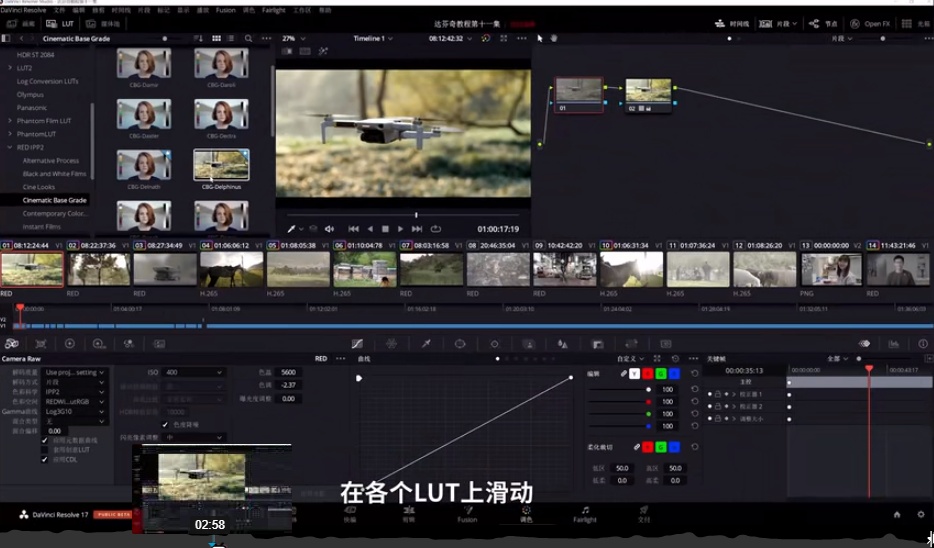Expand the Phantom Film LUT folder
The width and height of the screenshot is (934, 548).
[10, 121]
